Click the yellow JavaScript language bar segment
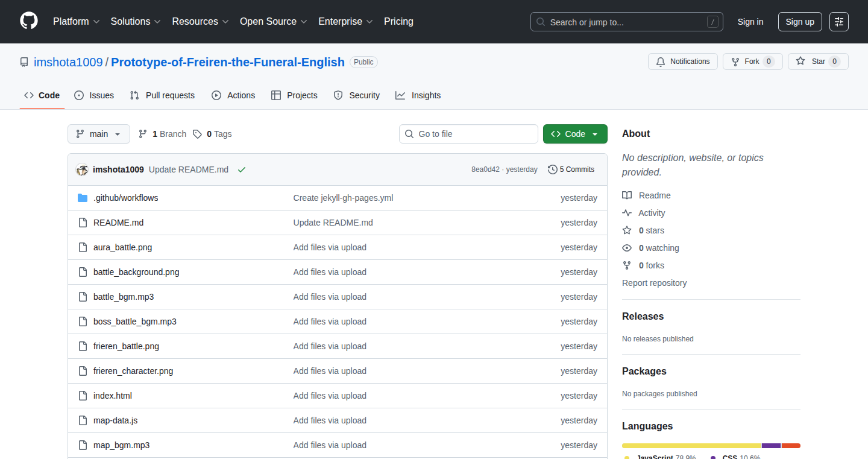The image size is (868, 459). point(691,446)
